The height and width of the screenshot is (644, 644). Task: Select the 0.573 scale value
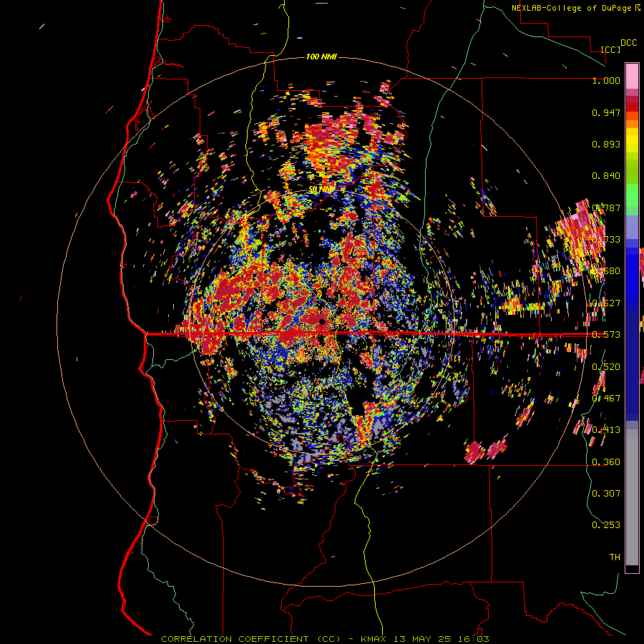click(x=606, y=335)
